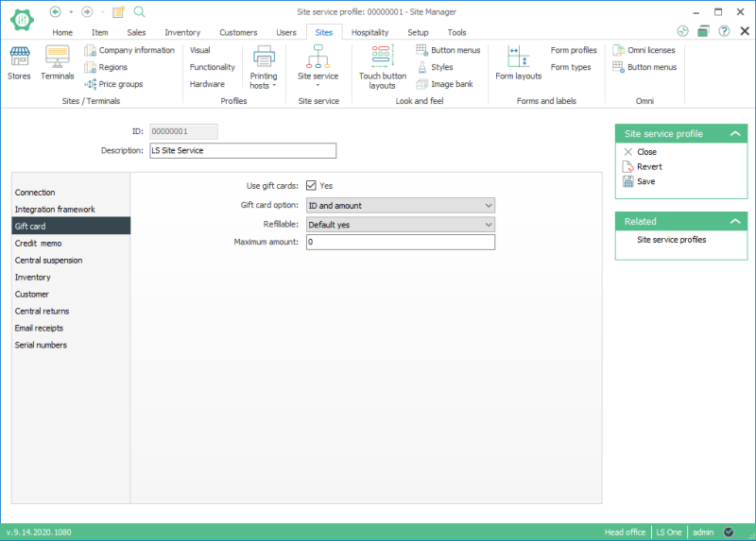Open the Gift card option dropdown
756x541 pixels.
click(401, 206)
